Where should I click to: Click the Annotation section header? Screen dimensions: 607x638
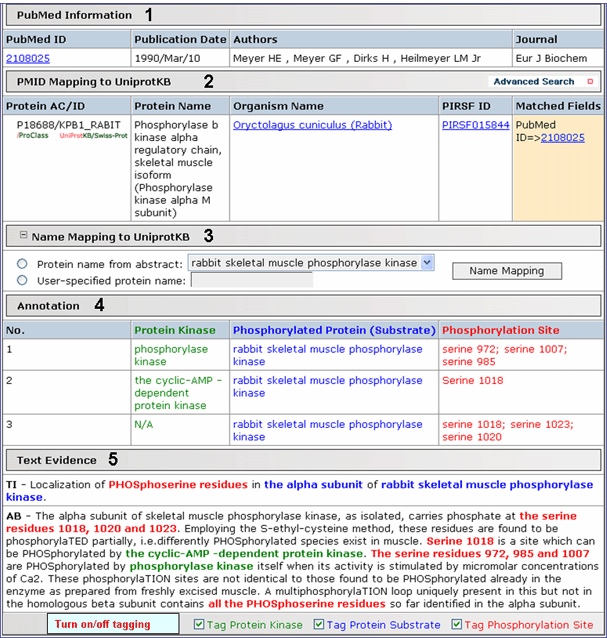point(48,305)
